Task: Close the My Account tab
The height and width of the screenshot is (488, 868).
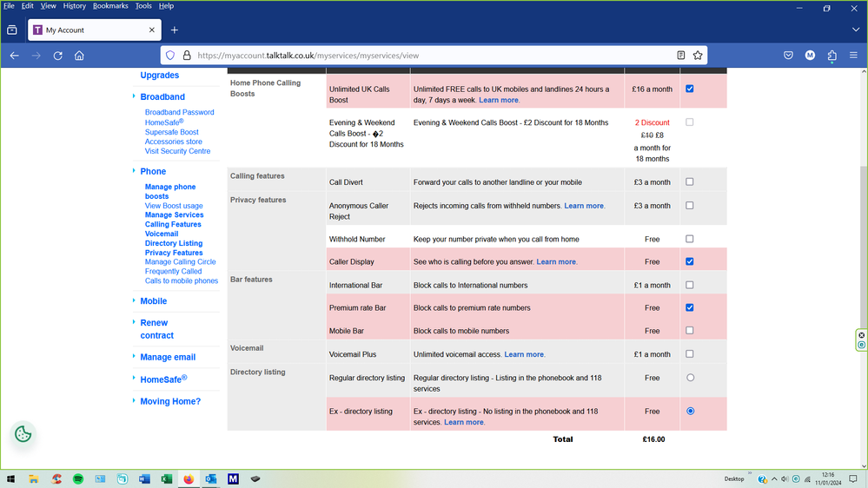Action: (152, 30)
